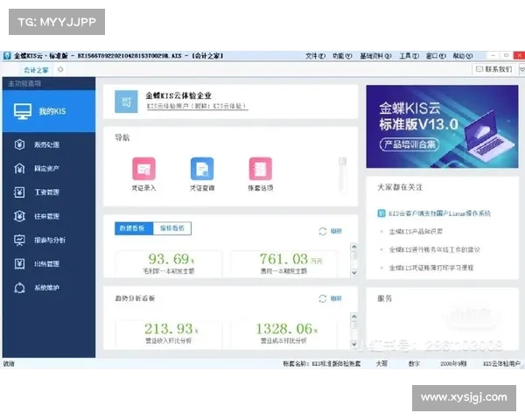Click the 联系我们 button
This screenshot has width=525, height=420.
pyautogui.click(x=494, y=69)
